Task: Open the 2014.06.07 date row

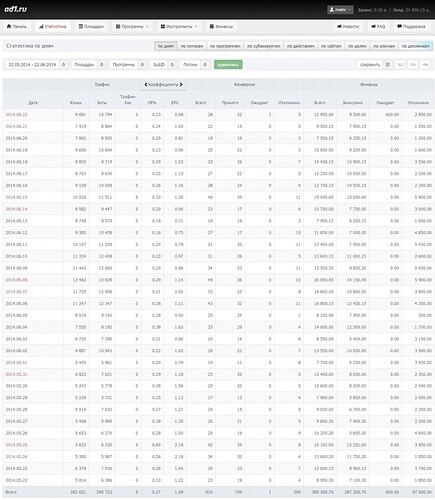Action: click(16, 292)
